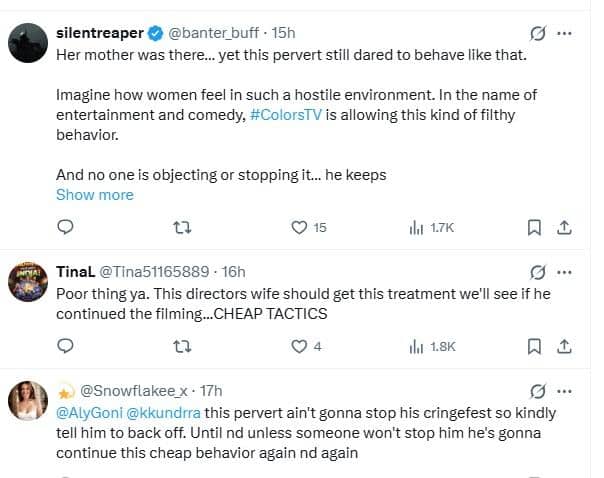Bookmark TinaL's tweet
Image resolution: width=604 pixels, height=478 pixels.
pos(537,346)
